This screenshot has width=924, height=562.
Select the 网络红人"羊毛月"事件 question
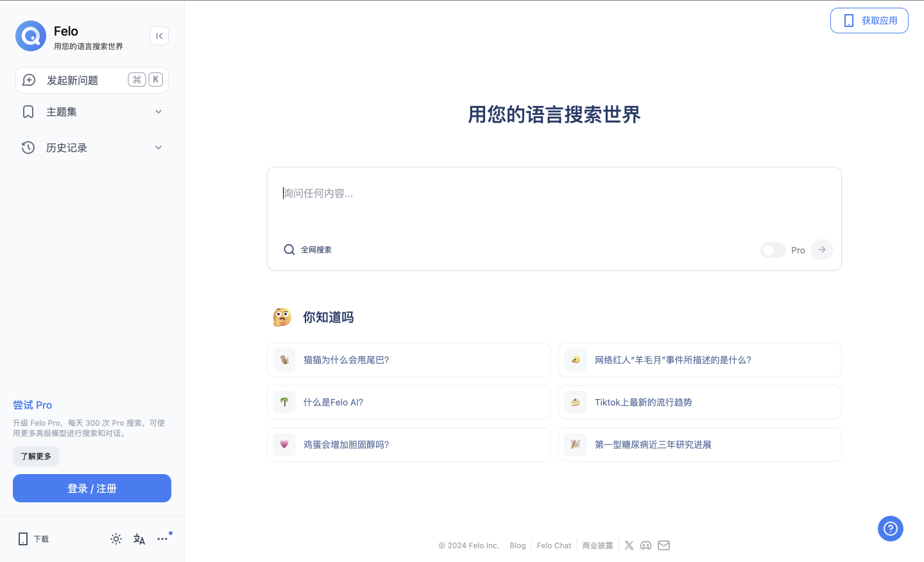click(700, 360)
